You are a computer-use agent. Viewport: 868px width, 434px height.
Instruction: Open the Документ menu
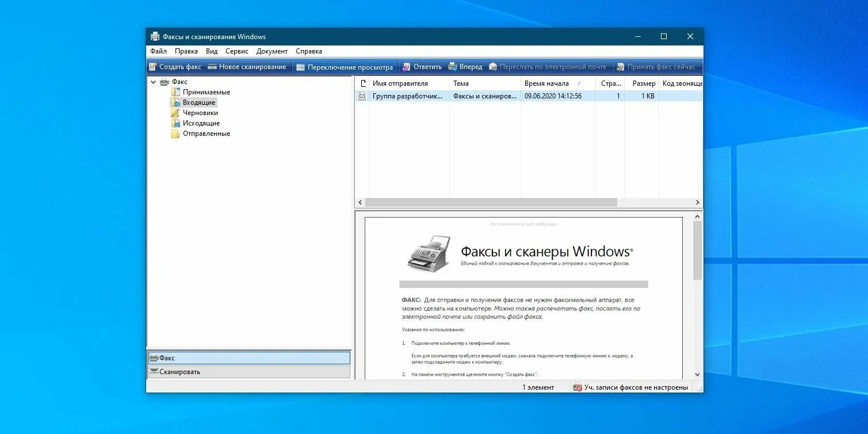click(272, 51)
